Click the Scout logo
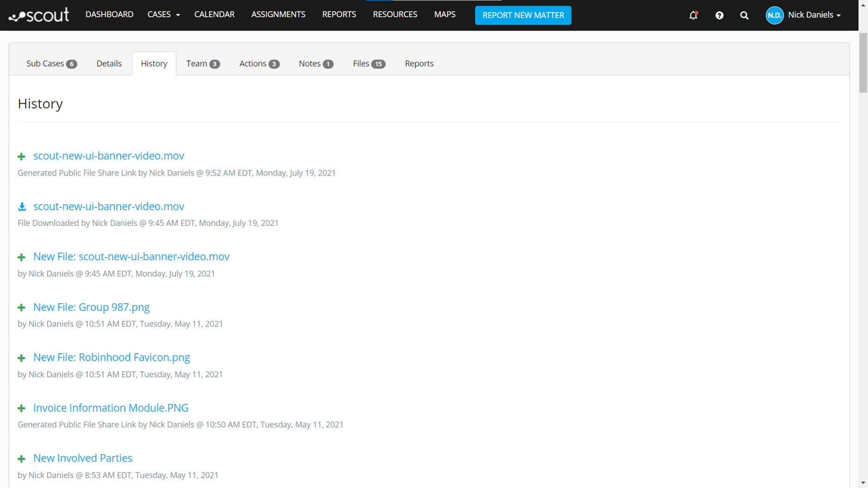868x488 pixels. (39, 14)
